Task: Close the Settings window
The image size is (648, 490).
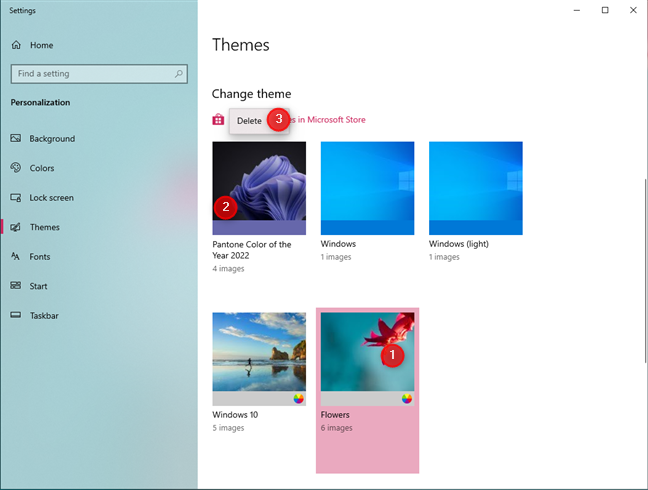Action: [x=633, y=10]
